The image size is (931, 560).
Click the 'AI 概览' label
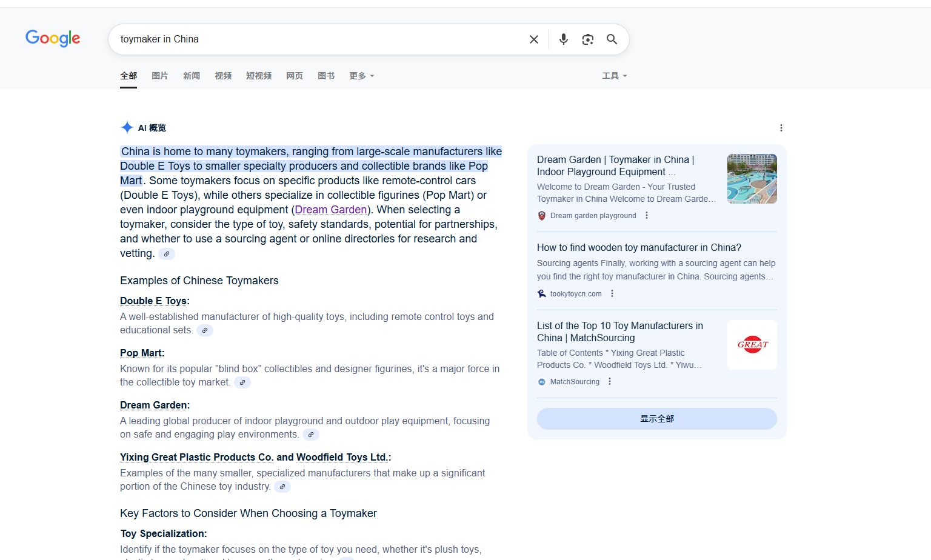(x=152, y=128)
